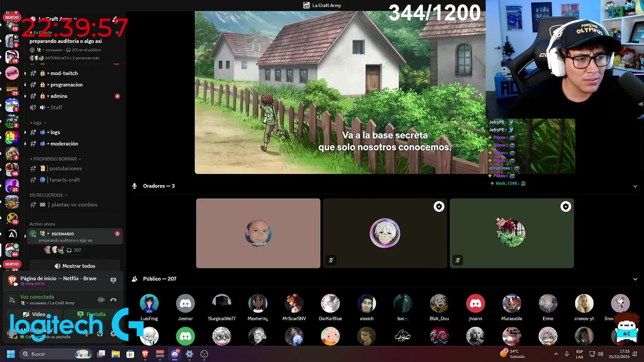The width and height of the screenshot is (644, 362).
Task: Open noise suppression waveform icon
Action: (x=101, y=300)
